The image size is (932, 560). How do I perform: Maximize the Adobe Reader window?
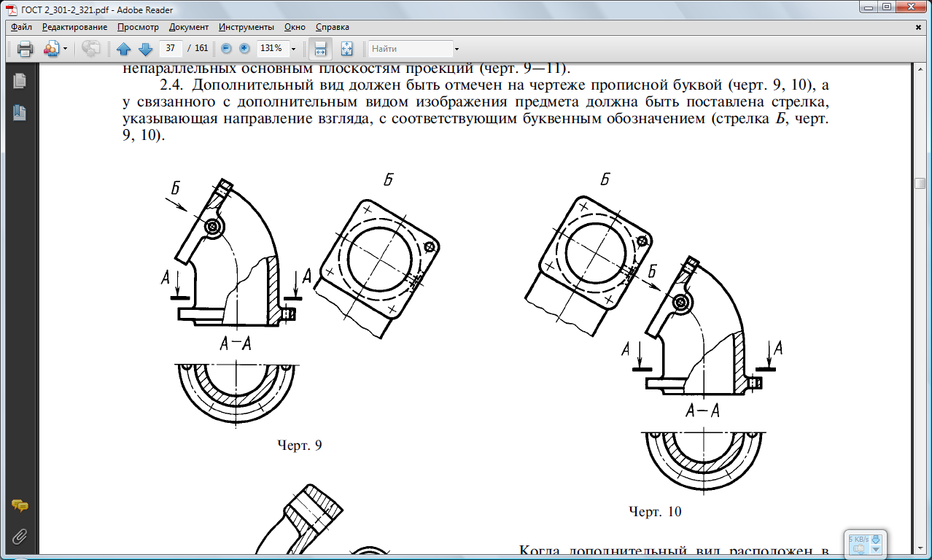[887, 7]
